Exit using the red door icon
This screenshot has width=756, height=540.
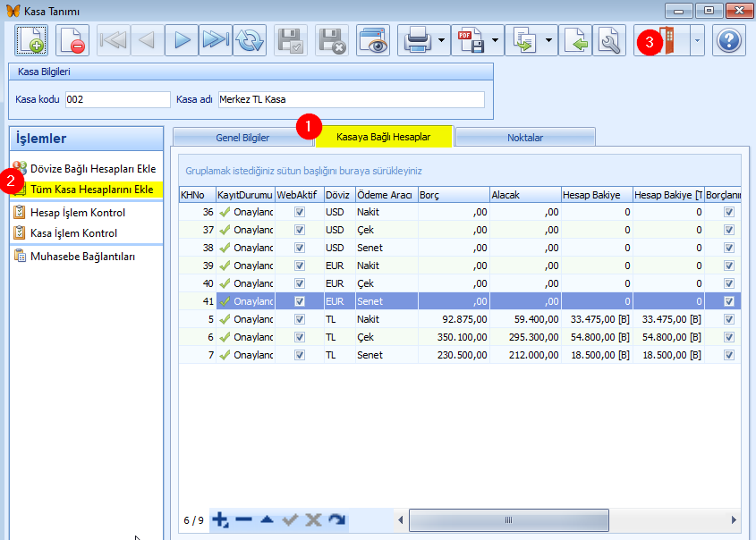point(667,40)
